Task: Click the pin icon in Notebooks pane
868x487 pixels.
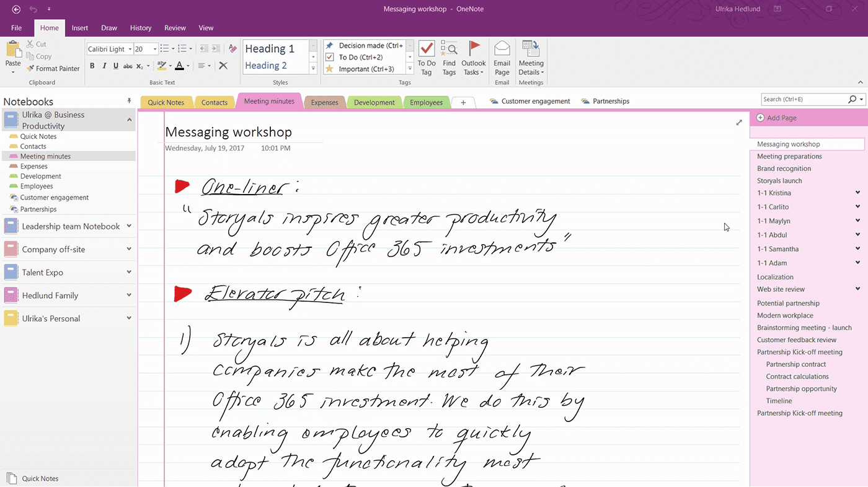Action: (x=129, y=100)
